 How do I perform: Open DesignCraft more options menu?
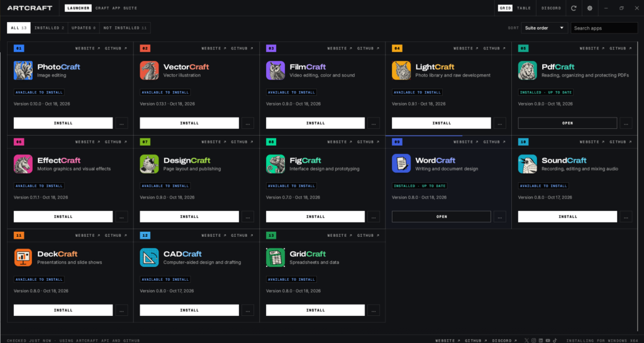[x=248, y=217]
